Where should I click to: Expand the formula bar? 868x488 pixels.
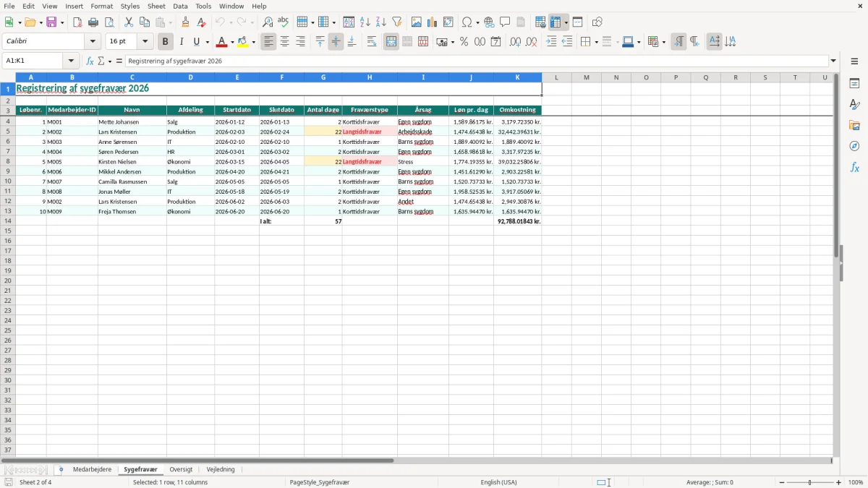pyautogui.click(x=833, y=61)
